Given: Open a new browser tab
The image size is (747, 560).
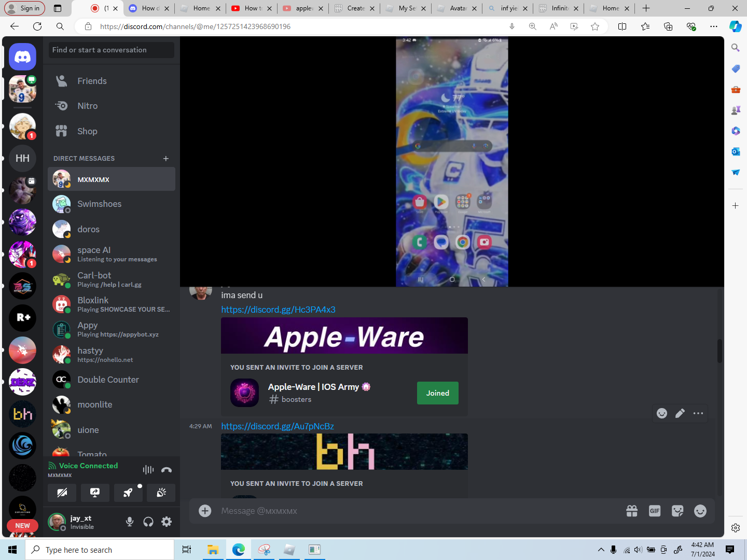Looking at the screenshot, I should (646, 8).
